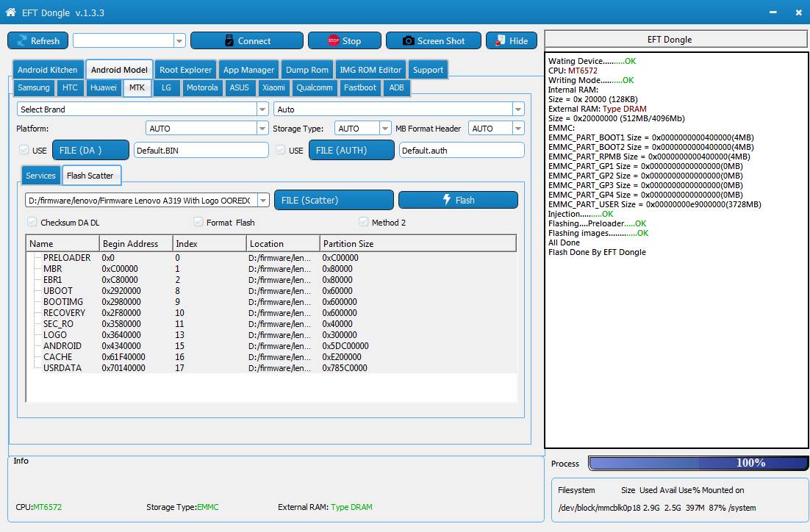
Task: Click the EFT Dongle log header button
Action: click(675, 39)
